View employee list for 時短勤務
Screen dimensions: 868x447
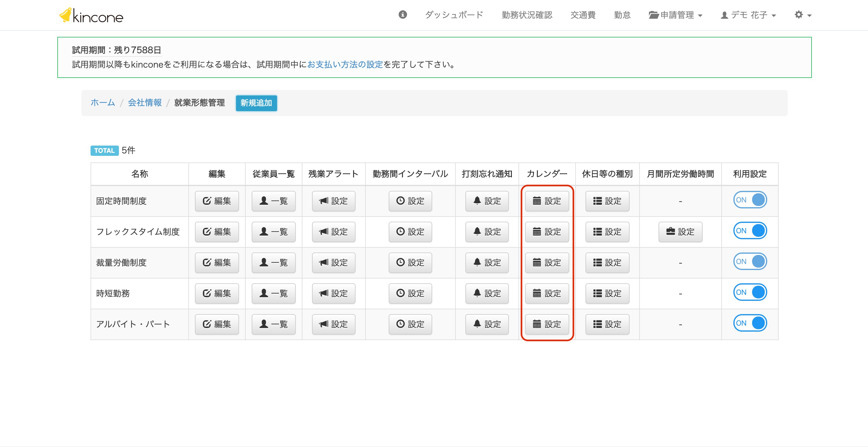(x=273, y=293)
